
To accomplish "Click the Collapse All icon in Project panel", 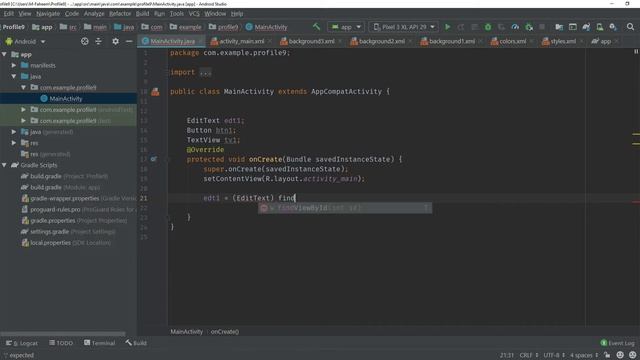I will (98, 41).
